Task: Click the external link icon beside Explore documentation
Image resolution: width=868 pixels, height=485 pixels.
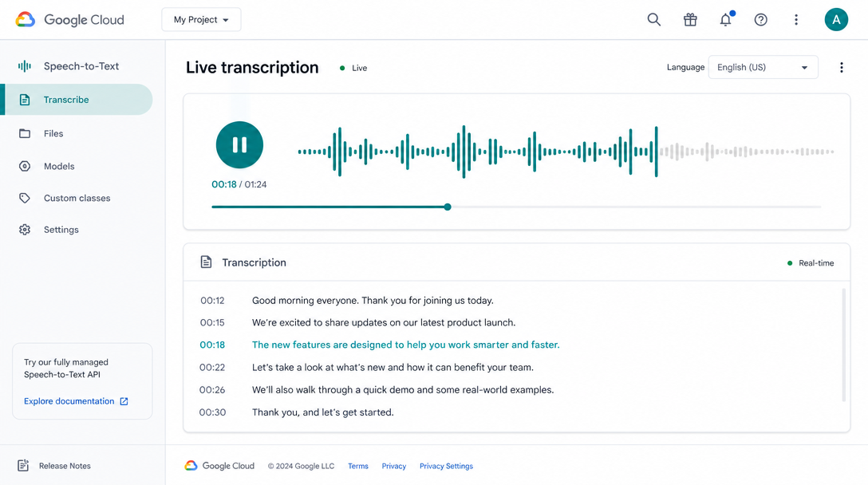Action: coord(124,401)
